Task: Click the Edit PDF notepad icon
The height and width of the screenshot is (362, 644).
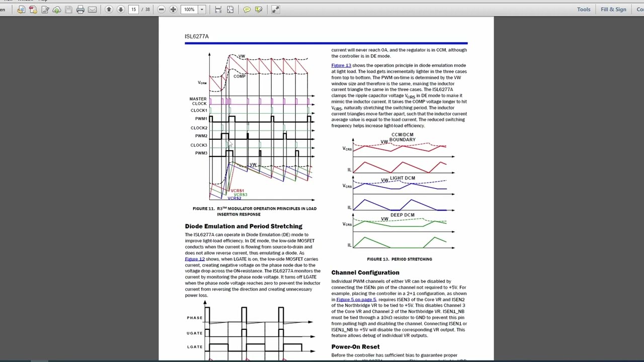Action: [x=44, y=10]
